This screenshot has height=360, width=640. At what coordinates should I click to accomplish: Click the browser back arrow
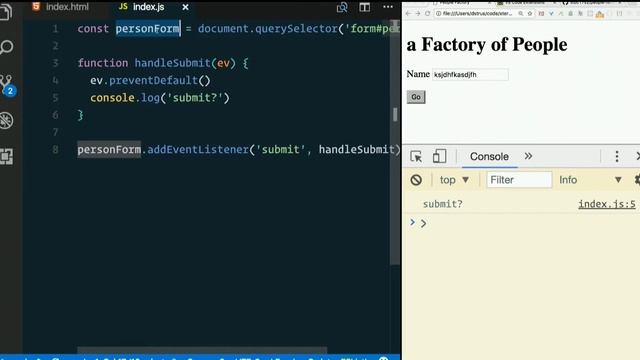(409, 13)
